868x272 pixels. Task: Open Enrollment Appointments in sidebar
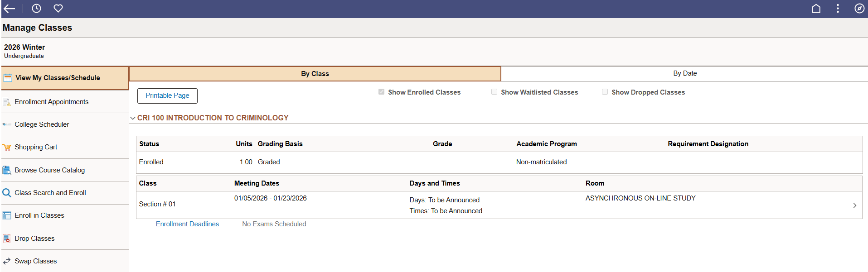pos(51,102)
